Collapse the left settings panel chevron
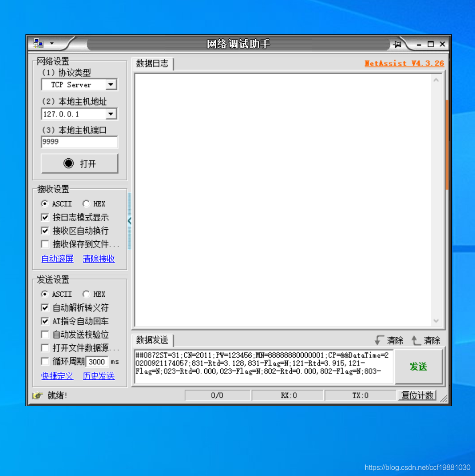 [x=130, y=221]
